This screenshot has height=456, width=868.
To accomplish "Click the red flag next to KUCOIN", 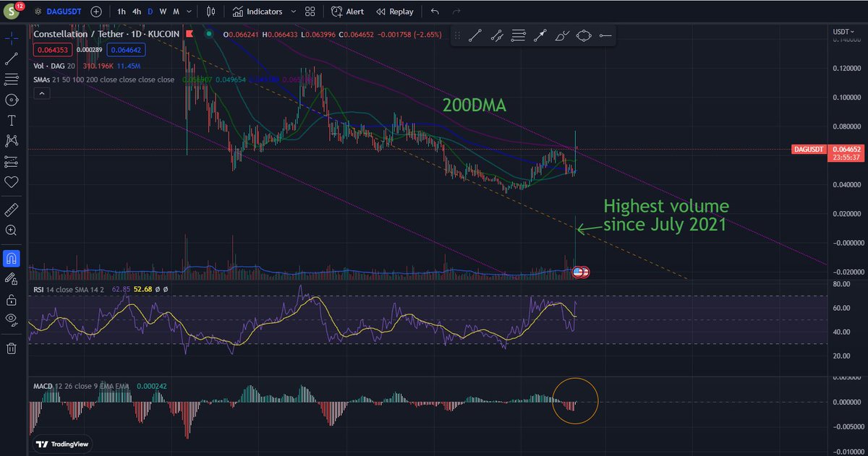I will pyautogui.click(x=190, y=33).
